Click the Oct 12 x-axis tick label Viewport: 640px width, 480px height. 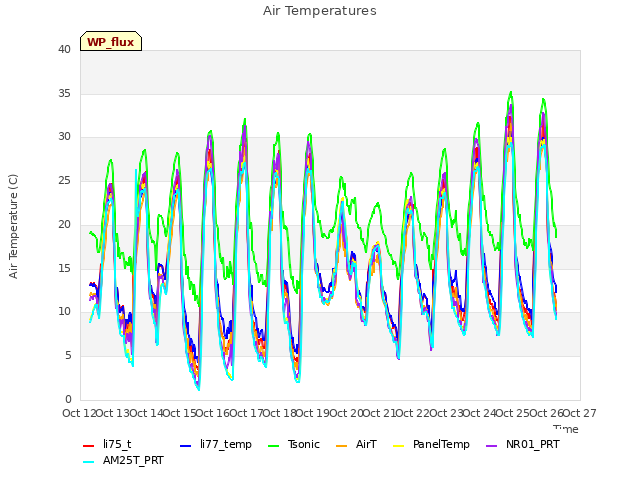click(80, 413)
